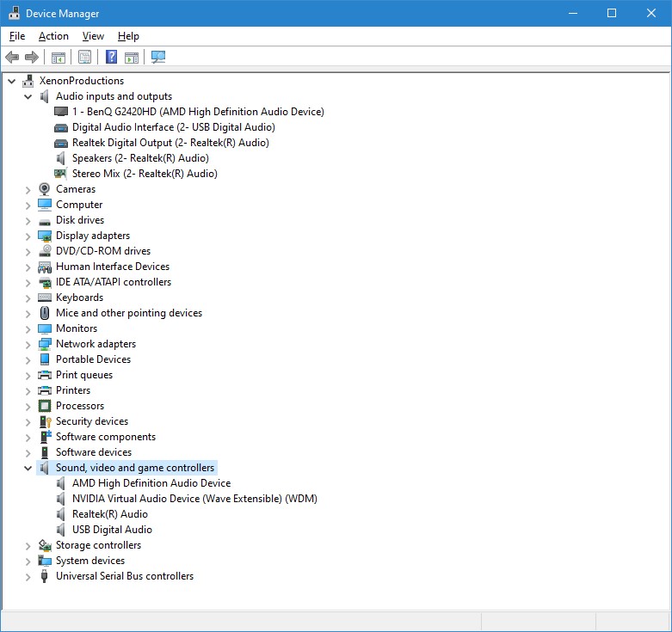The image size is (672, 632).
Task: Click Show/Hide Console Tree toolbar icon
Action: (59, 58)
